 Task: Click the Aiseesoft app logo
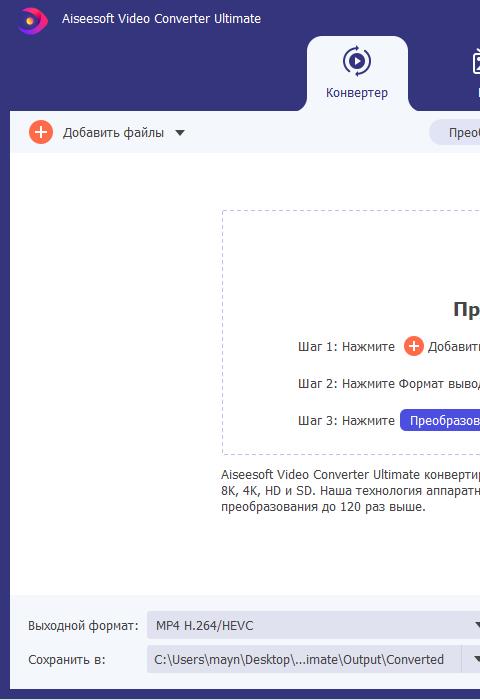(32, 21)
